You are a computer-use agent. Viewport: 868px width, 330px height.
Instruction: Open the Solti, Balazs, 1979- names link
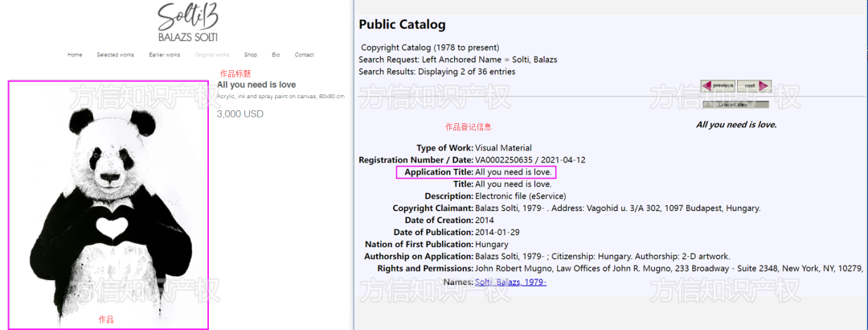coord(510,283)
